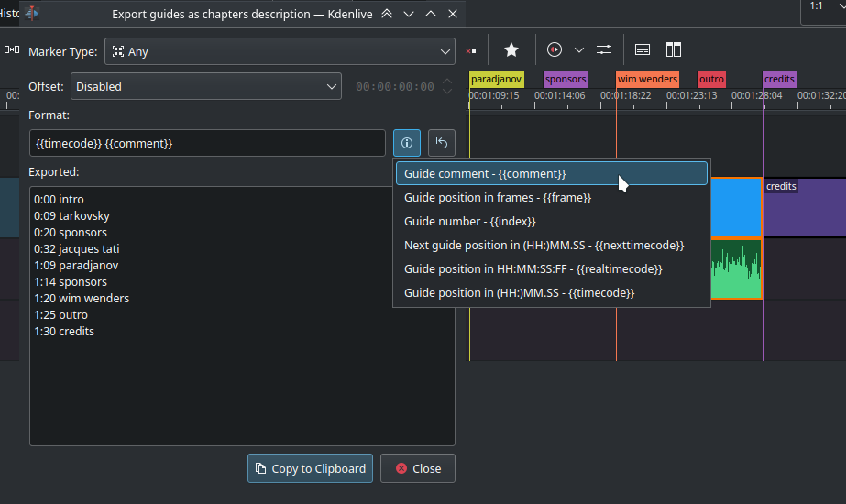
Task: Open the Marker Type dropdown
Action: tap(280, 52)
